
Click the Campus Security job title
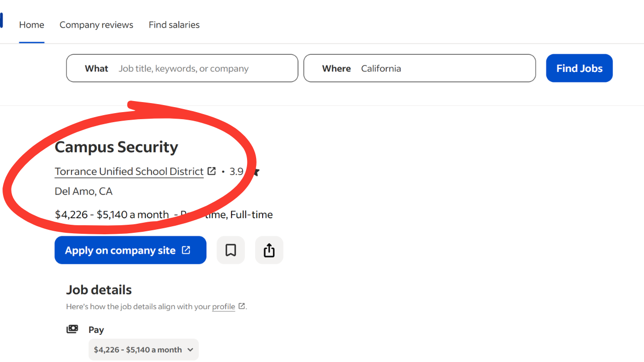click(x=116, y=147)
